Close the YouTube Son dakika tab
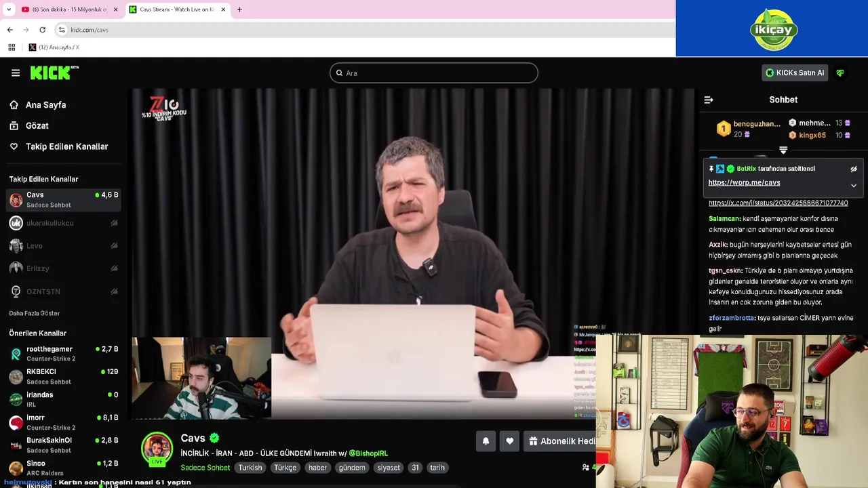The image size is (868, 488). [115, 9]
